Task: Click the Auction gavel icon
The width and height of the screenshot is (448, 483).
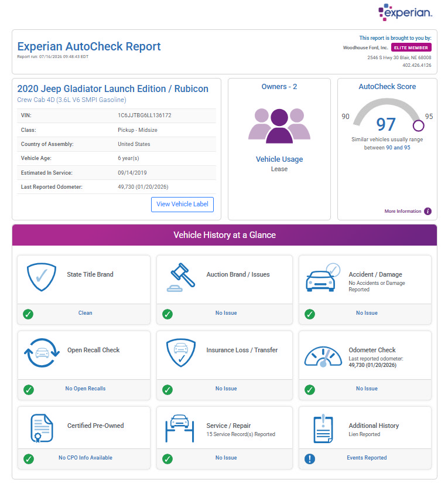Action: click(x=181, y=277)
